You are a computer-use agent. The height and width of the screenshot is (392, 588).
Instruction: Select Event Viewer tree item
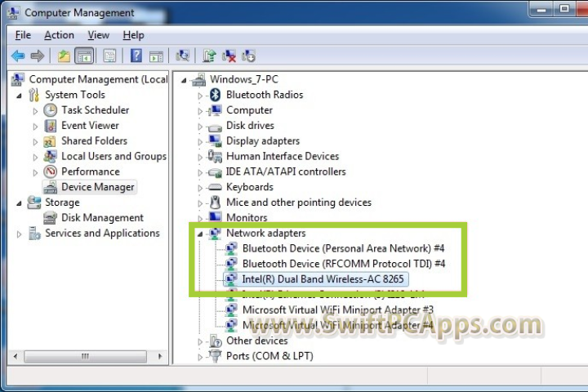click(90, 125)
